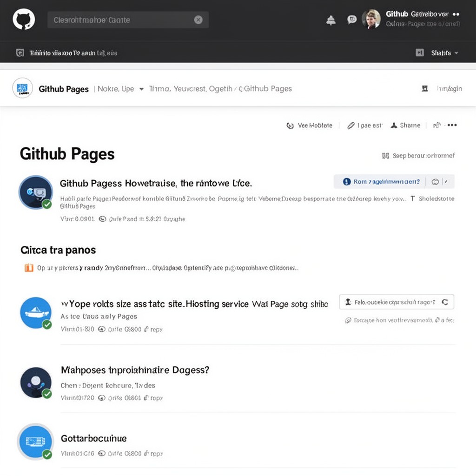
Task: Open the Github Pagess Howetrause post title
Action: 156,183
